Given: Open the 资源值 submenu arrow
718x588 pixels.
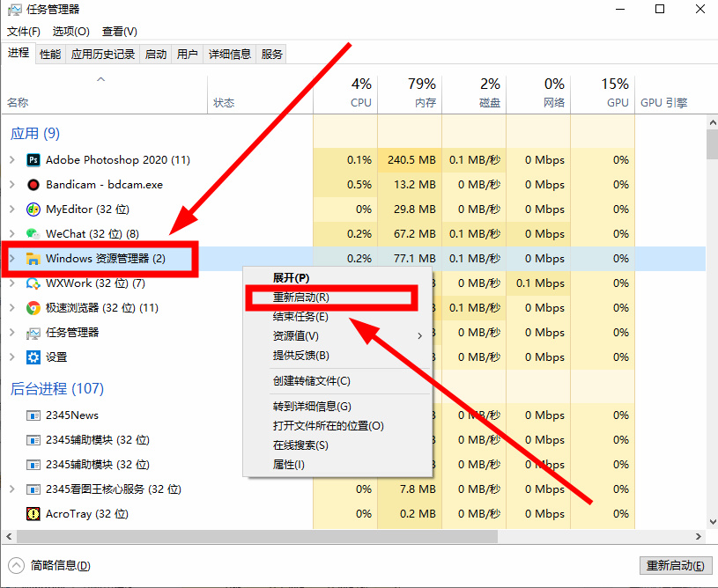Looking at the screenshot, I should (x=420, y=335).
